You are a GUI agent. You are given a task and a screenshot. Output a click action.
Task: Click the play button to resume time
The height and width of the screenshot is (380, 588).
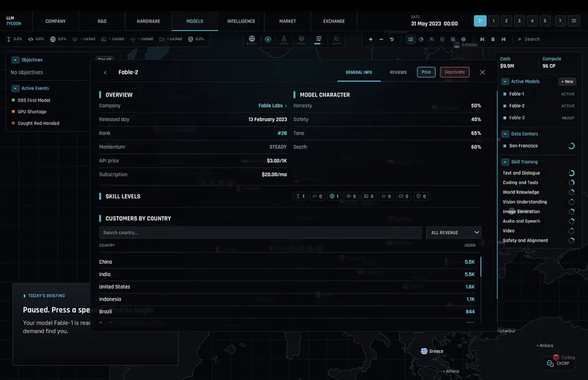click(480, 21)
